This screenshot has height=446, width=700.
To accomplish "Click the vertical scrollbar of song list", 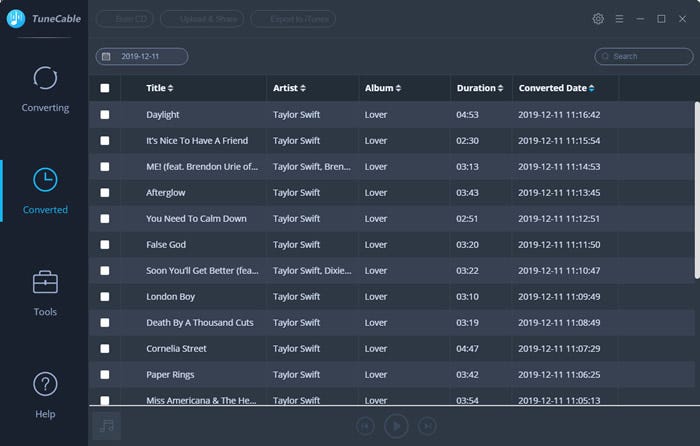I will (x=697, y=191).
